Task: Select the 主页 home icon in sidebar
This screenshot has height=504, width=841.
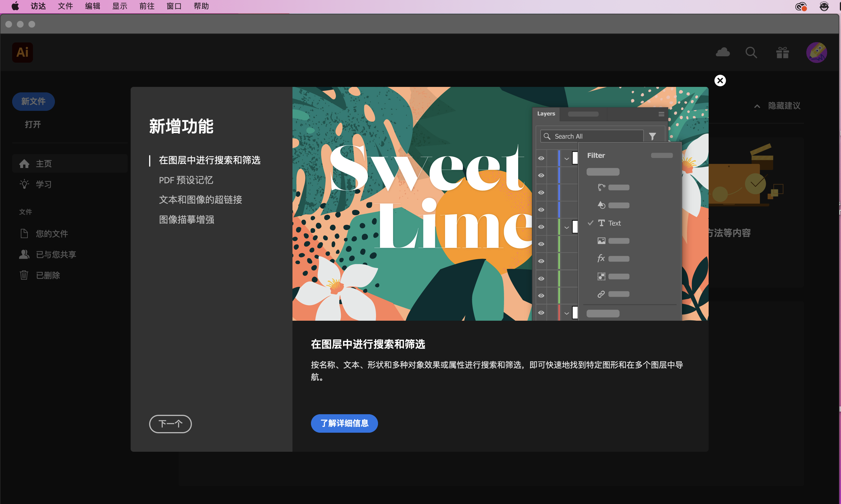Action: 24,164
